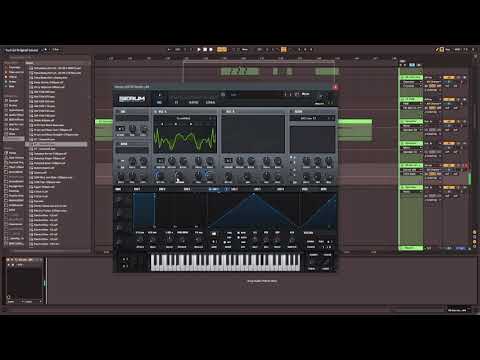Image resolution: width=480 pixels, height=360 pixels.
Task: Click the envelope HOLD knob
Action: click(x=153, y=240)
